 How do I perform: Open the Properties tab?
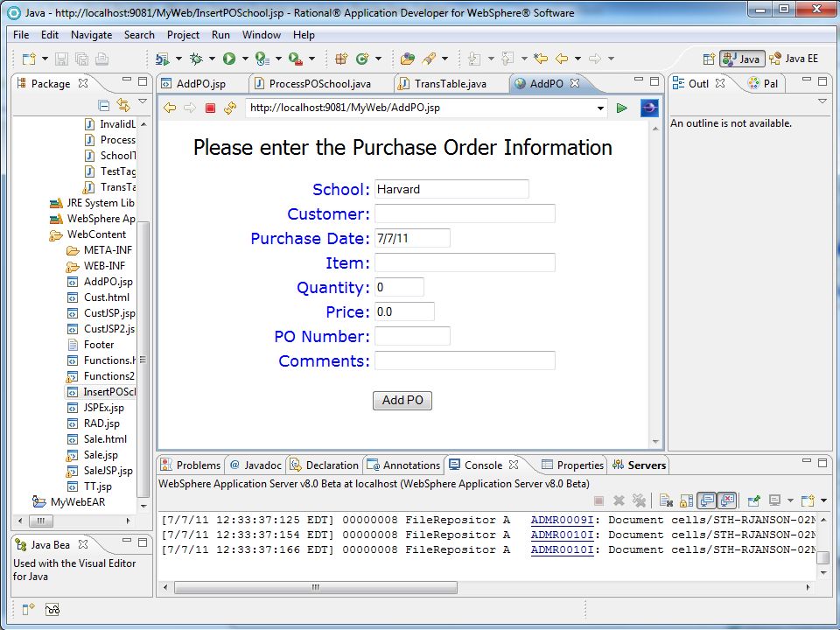click(x=572, y=465)
